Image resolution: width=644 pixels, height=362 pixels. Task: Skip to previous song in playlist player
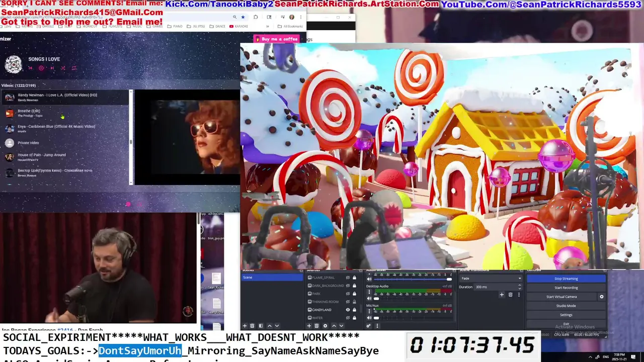point(30,68)
